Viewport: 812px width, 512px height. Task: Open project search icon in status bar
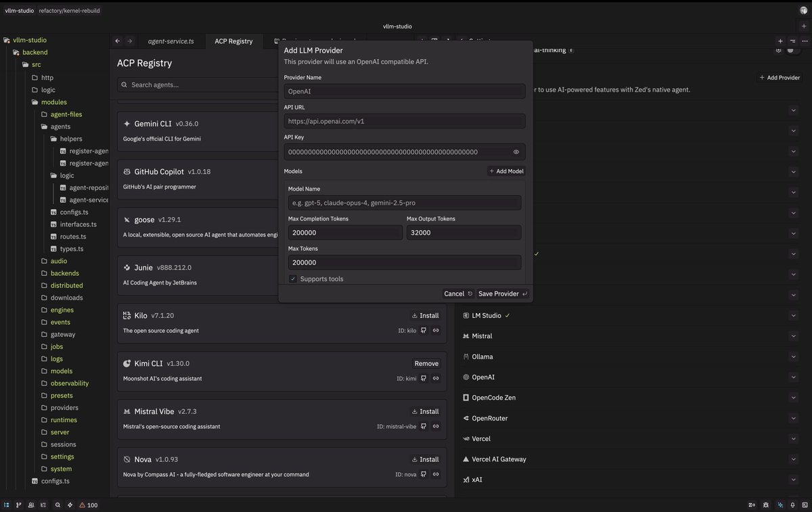click(58, 505)
